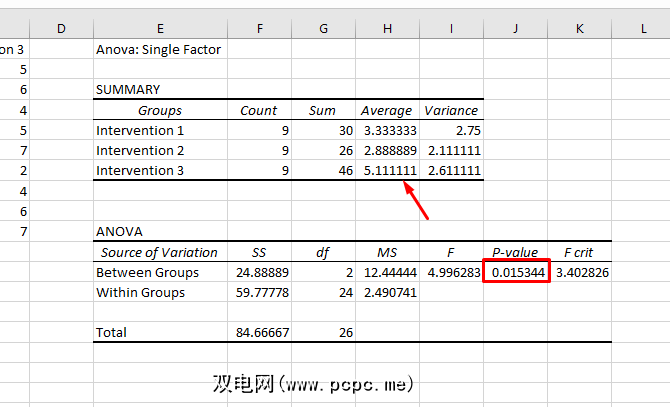
Task: Select 'Source of Variation' header cell
Action: coord(160,252)
